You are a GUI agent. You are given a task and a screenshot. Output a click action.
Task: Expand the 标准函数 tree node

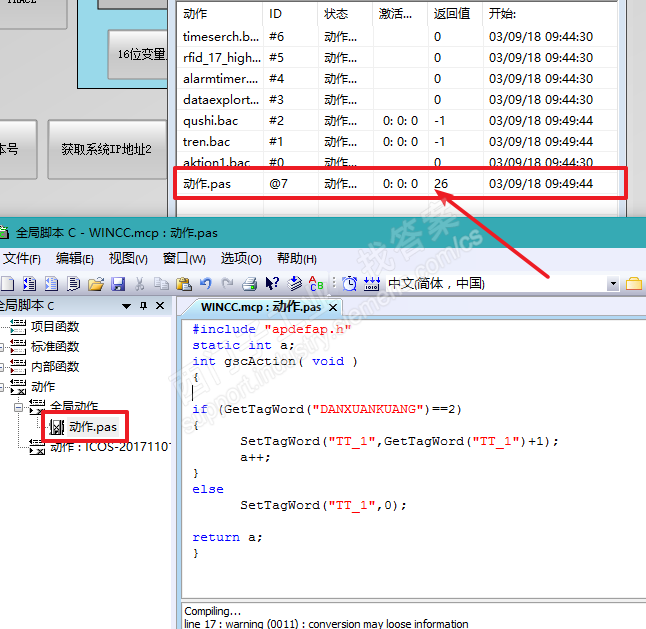pos(2,347)
